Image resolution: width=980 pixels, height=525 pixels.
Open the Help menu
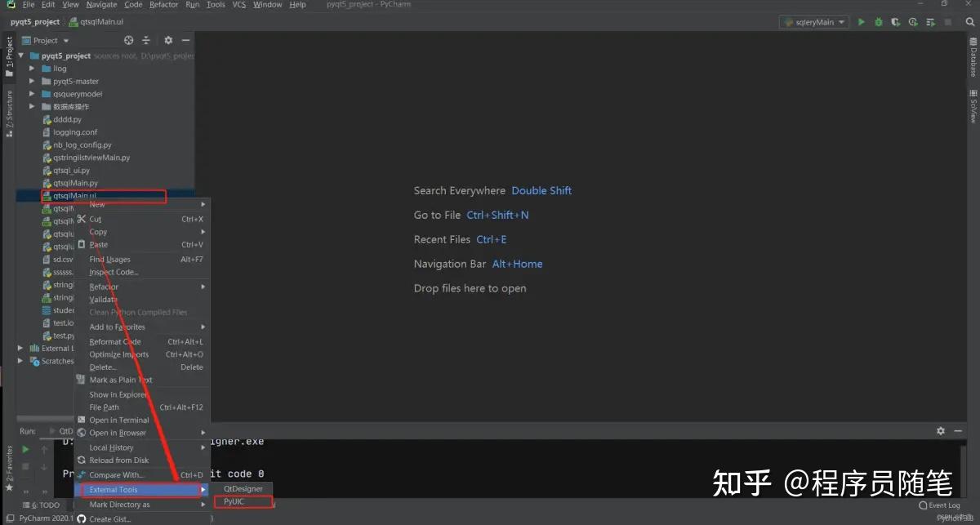[x=298, y=5]
